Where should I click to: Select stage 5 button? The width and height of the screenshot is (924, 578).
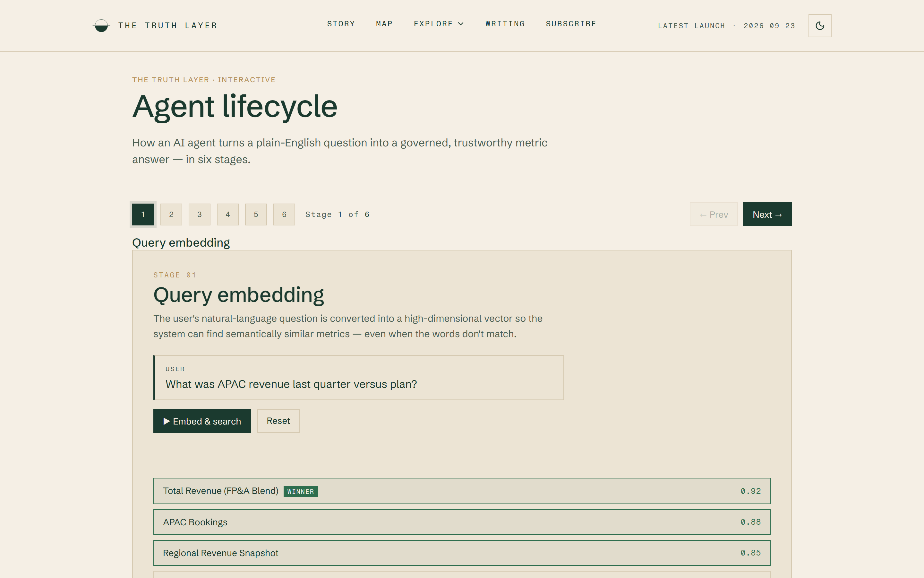pos(256,215)
